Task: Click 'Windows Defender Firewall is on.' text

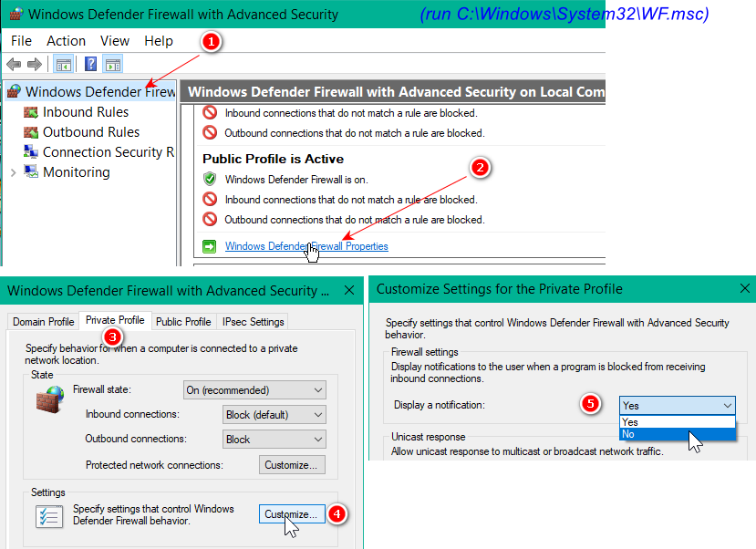Action: pos(296,180)
